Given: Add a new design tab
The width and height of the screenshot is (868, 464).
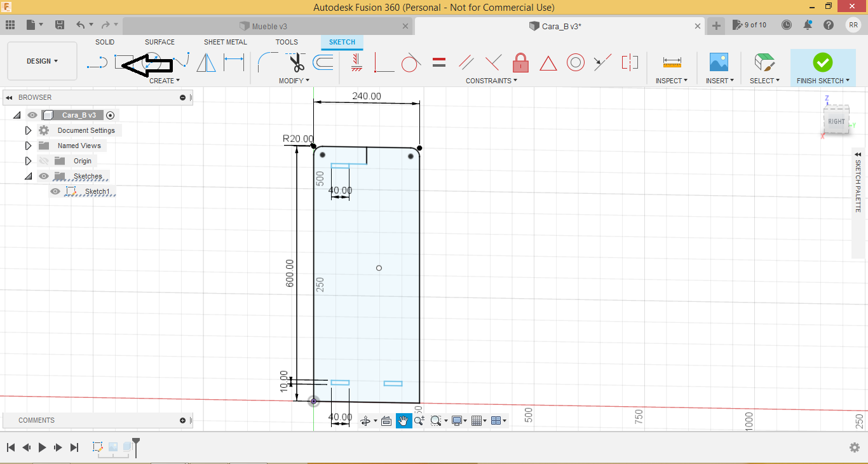Looking at the screenshot, I should [716, 25].
